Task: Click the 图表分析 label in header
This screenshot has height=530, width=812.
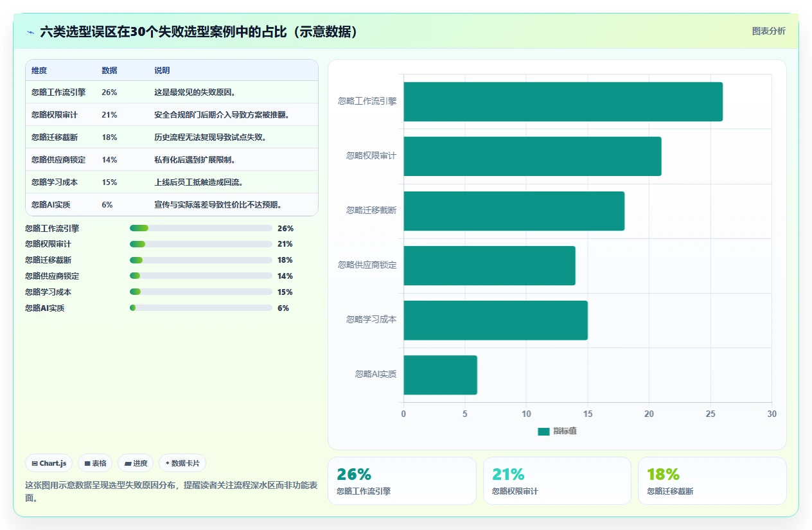Action: point(768,31)
